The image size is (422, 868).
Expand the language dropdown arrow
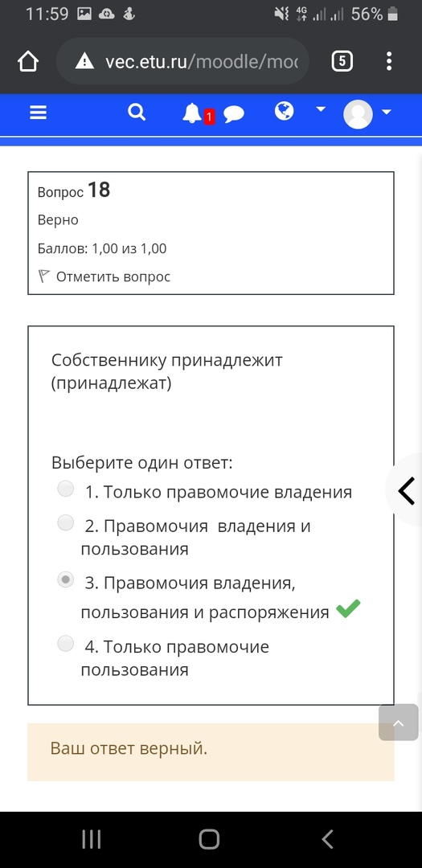coord(321,109)
